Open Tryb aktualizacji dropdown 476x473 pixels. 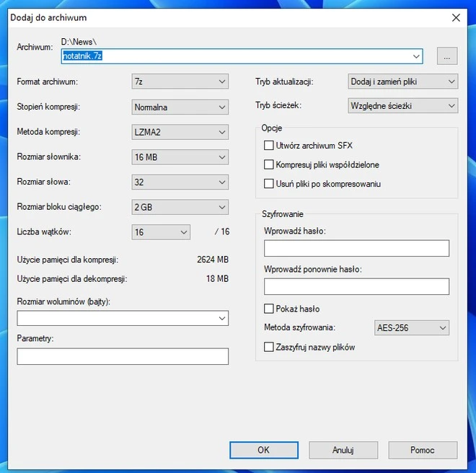point(402,82)
